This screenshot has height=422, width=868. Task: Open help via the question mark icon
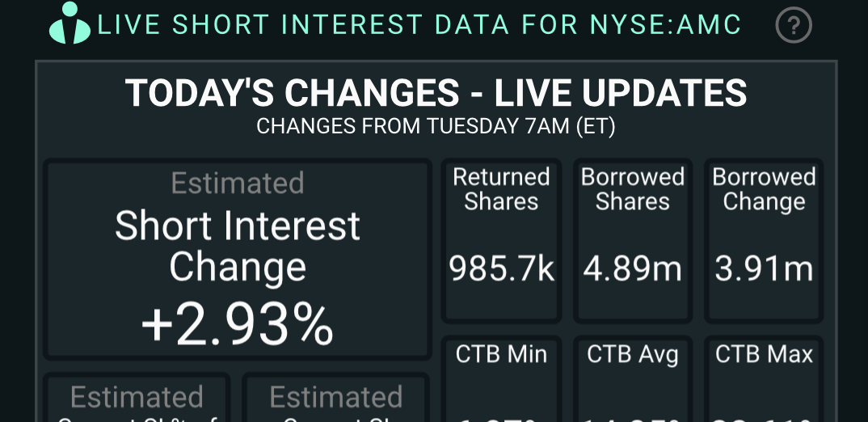click(x=793, y=26)
